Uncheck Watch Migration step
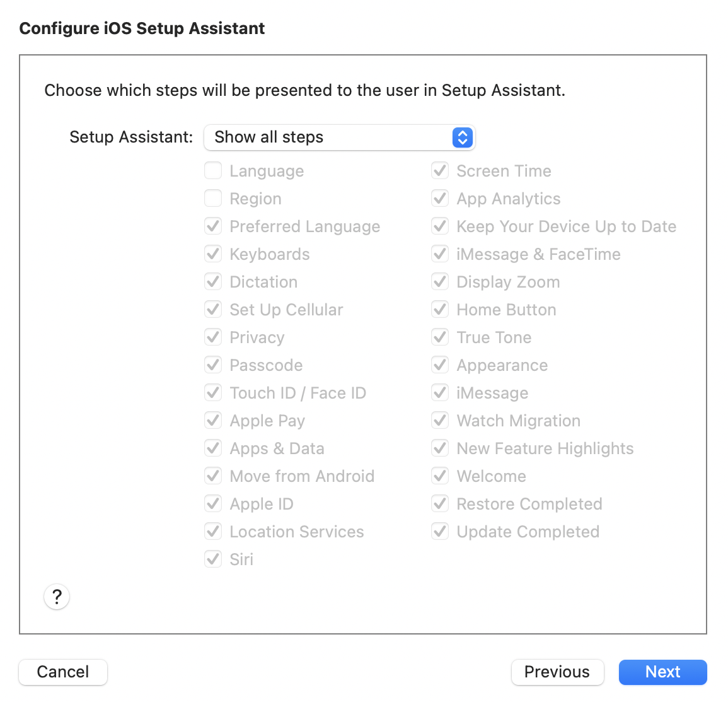The width and height of the screenshot is (728, 702). (440, 420)
